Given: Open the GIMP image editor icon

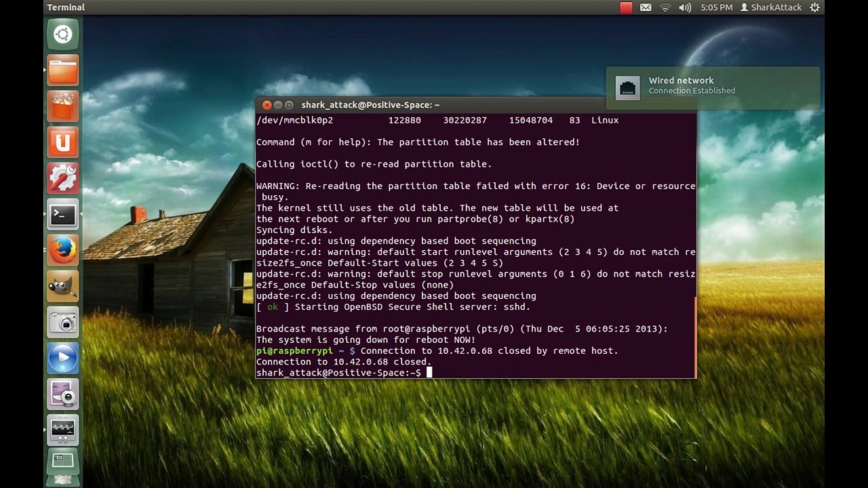Looking at the screenshot, I should click(x=63, y=287).
